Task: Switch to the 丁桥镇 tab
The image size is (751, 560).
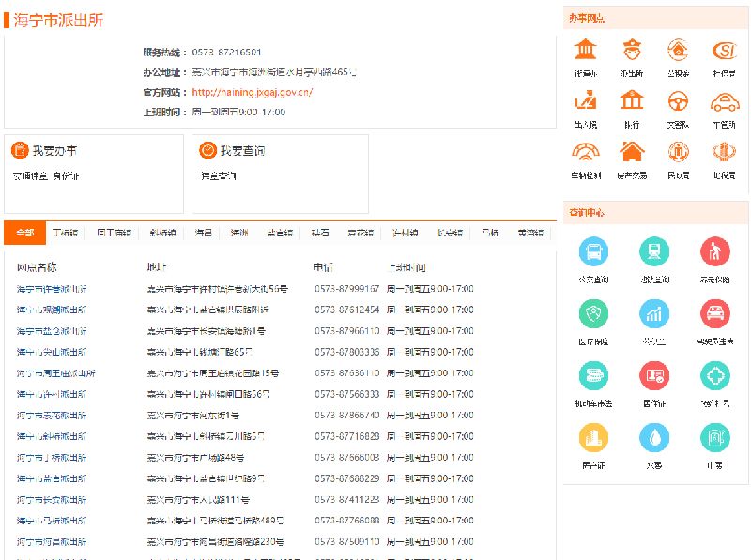Action: [65, 233]
